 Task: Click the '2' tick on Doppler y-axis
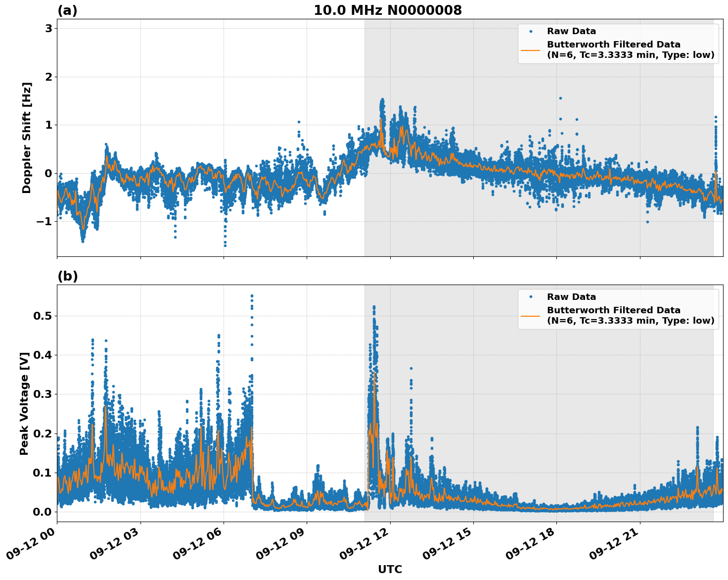point(48,77)
